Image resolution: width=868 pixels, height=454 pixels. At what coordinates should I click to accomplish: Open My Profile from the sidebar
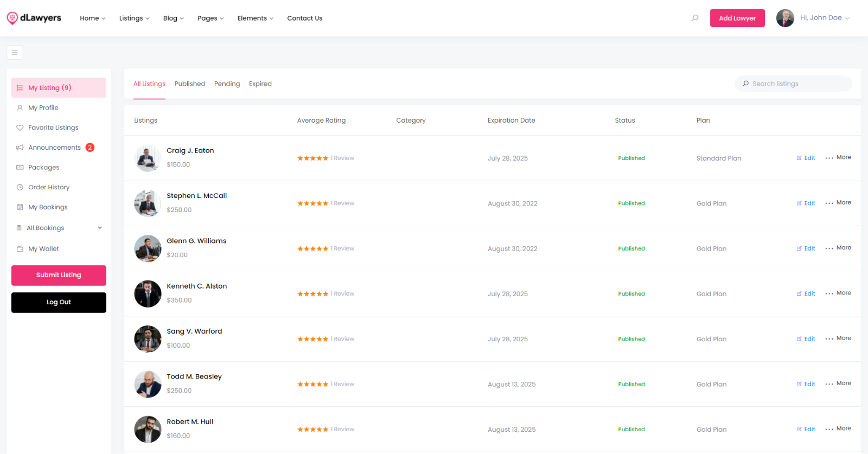(x=43, y=108)
